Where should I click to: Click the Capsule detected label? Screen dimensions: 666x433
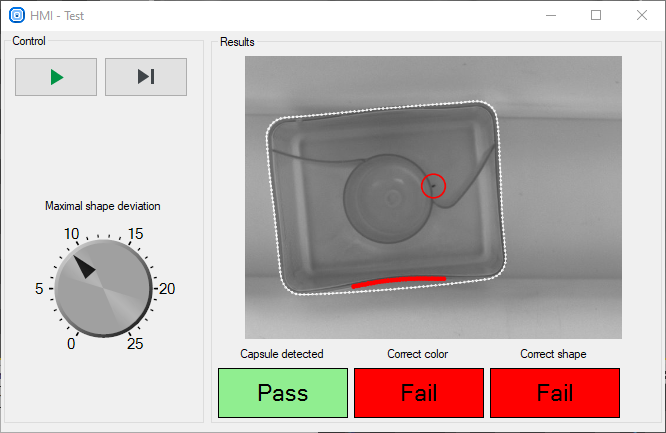[282, 354]
